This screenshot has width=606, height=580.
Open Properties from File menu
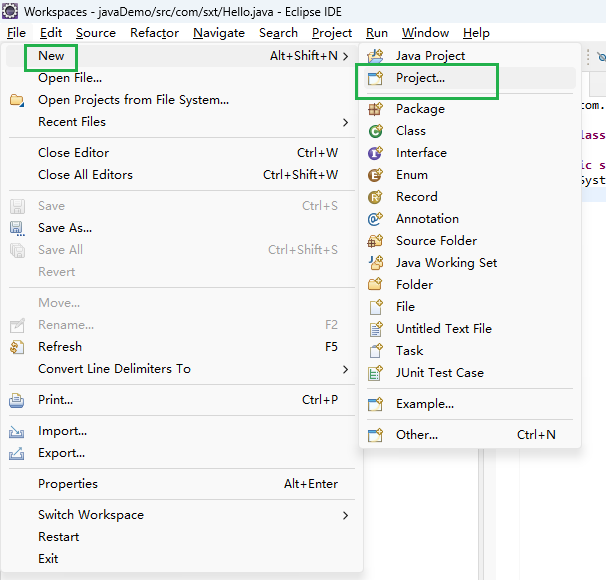[181, 484]
